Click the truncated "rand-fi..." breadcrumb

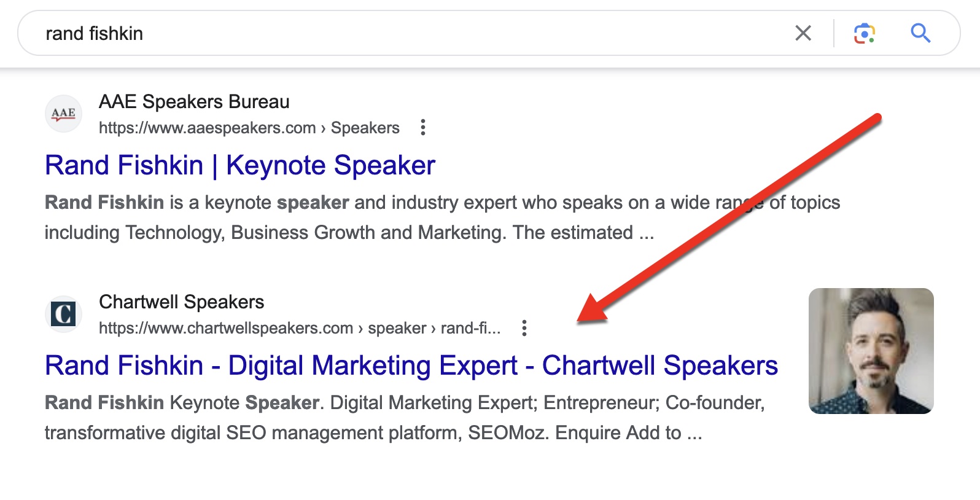coord(470,328)
